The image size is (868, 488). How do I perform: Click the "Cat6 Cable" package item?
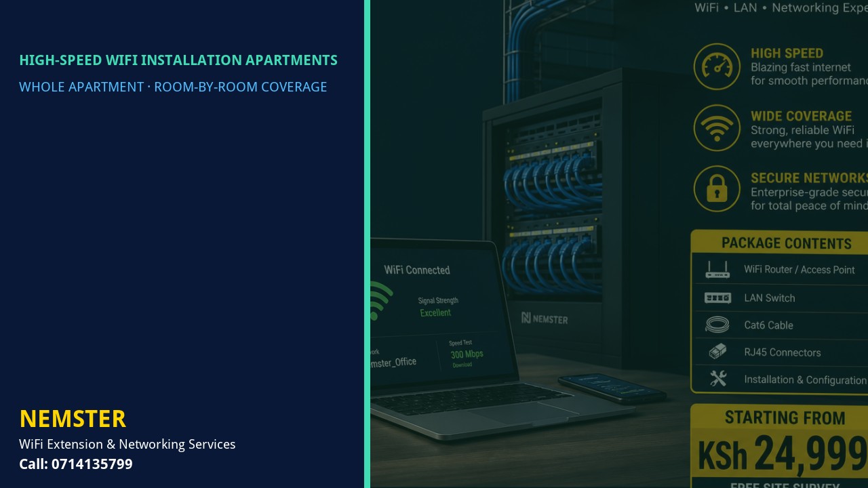point(768,325)
